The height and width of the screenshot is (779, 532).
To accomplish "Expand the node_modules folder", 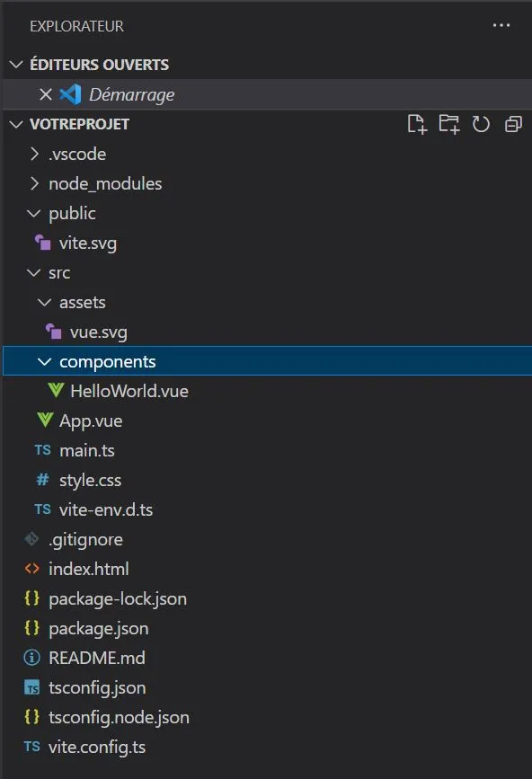I will click(x=34, y=184).
